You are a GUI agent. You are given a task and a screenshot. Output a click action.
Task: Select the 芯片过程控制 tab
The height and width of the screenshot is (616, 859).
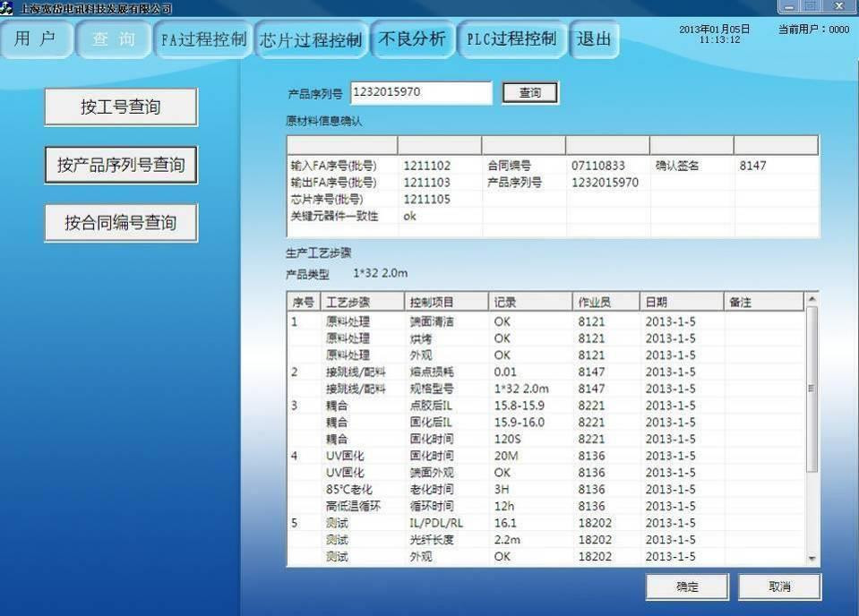tap(311, 40)
